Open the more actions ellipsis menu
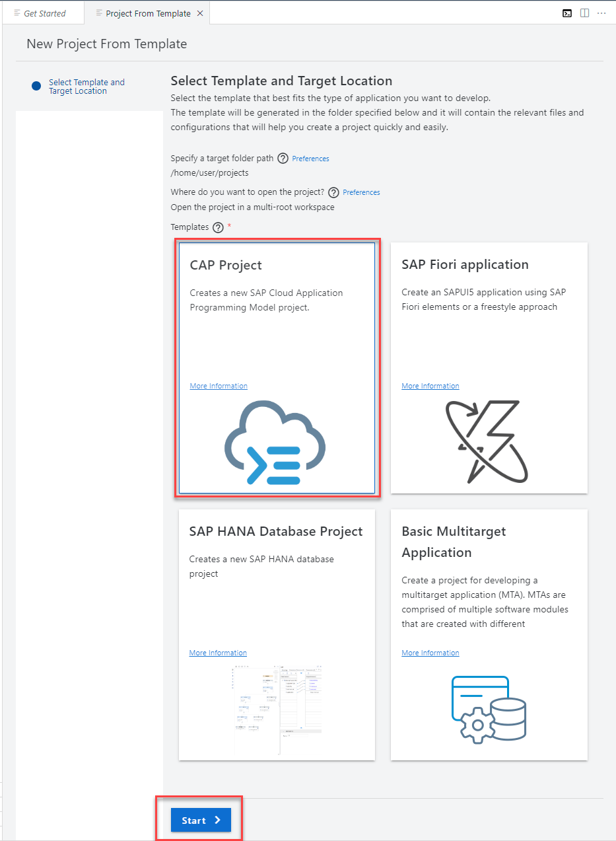Viewport: 616px width, 841px height. click(601, 13)
